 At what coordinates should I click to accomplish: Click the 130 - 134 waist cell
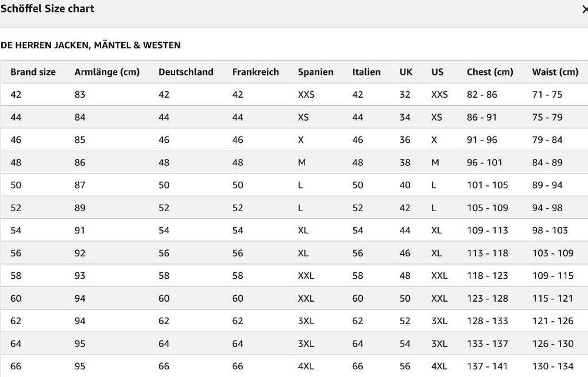[553, 366]
